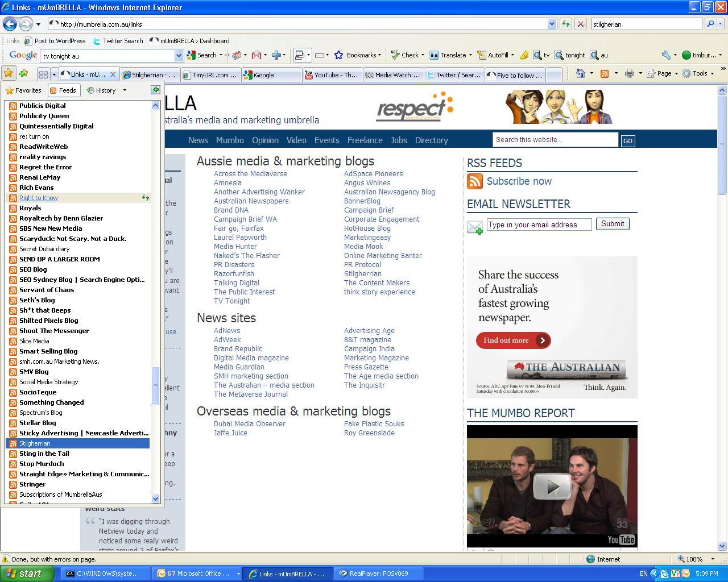Expand the Tools menu
The height and width of the screenshot is (582, 728).
(x=699, y=73)
